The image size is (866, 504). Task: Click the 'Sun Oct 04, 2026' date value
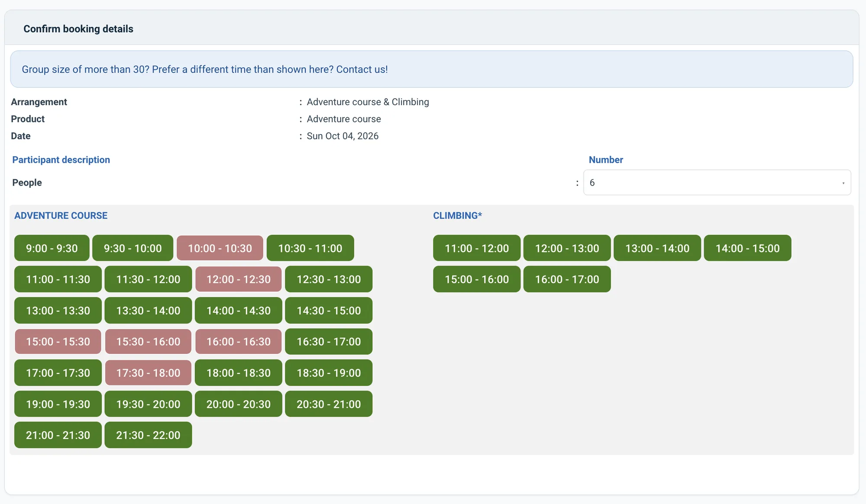tap(343, 136)
